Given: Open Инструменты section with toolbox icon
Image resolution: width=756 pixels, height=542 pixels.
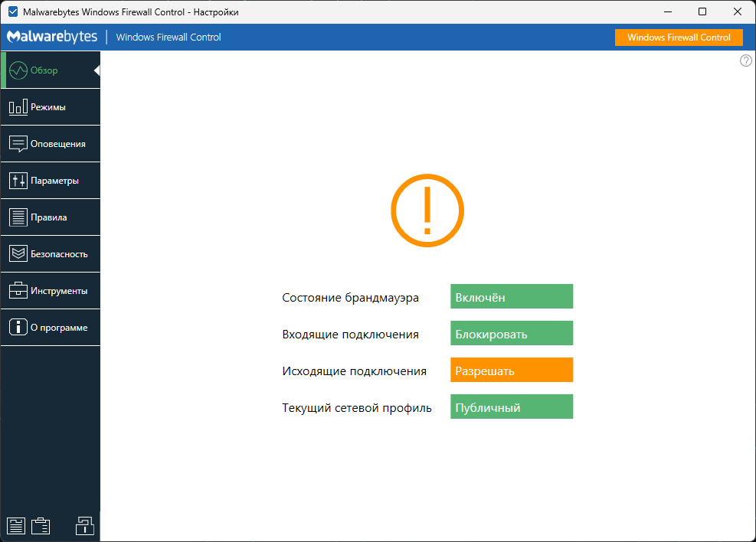Looking at the screenshot, I should 50,290.
